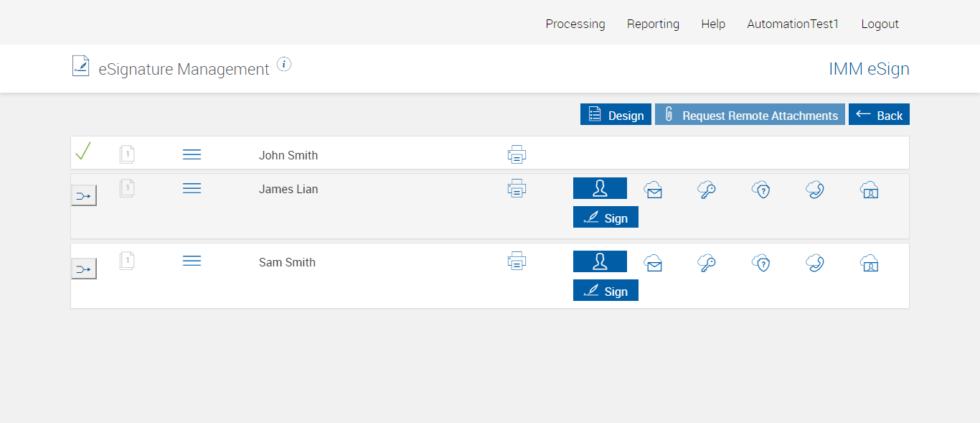980x423 pixels.
Task: Open the Processing menu
Action: coord(575,24)
